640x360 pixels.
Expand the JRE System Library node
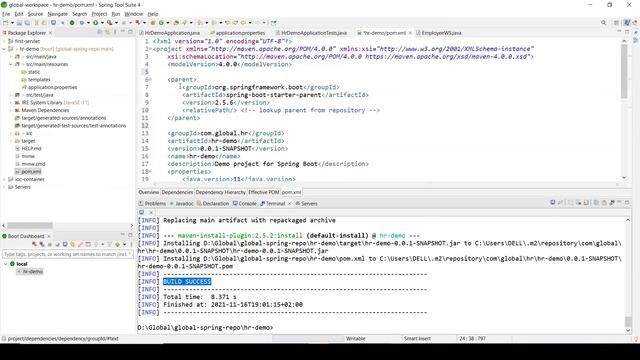pyautogui.click(x=11, y=102)
